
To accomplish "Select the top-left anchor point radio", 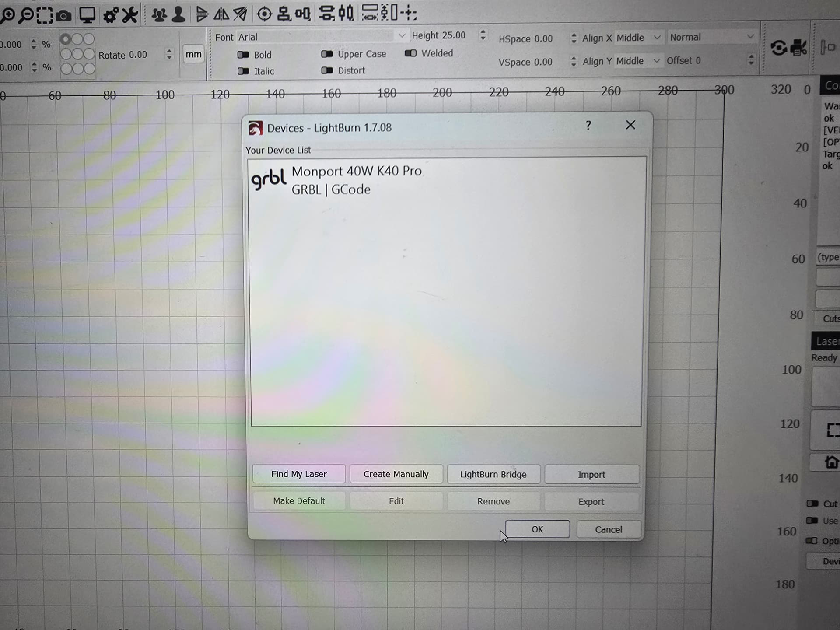I will [x=65, y=40].
